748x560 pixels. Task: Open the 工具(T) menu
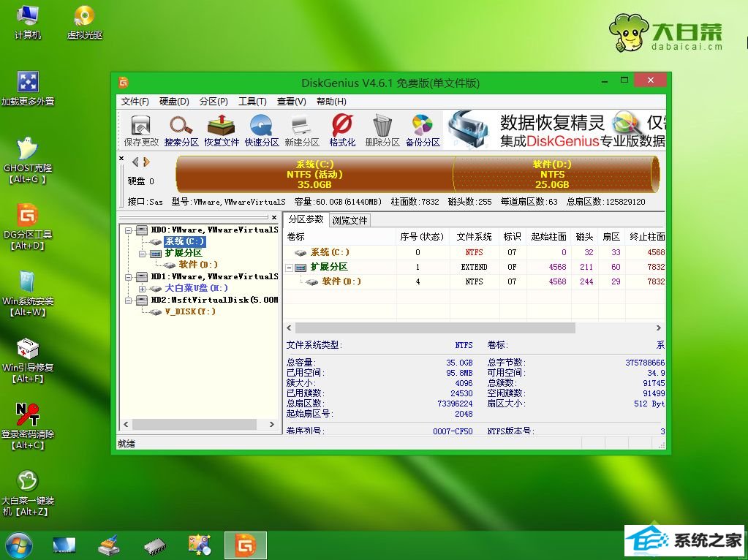tap(252, 102)
